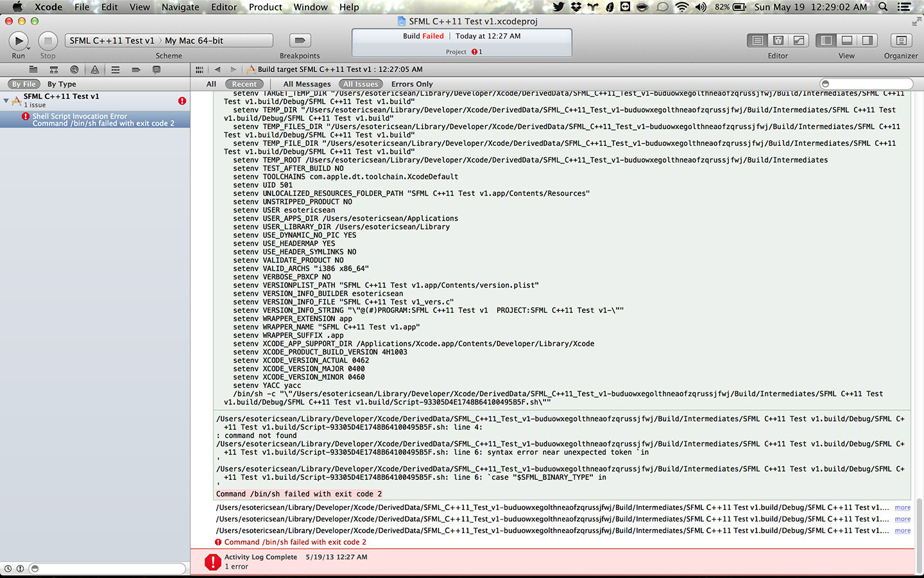Open the File menu

(81, 7)
